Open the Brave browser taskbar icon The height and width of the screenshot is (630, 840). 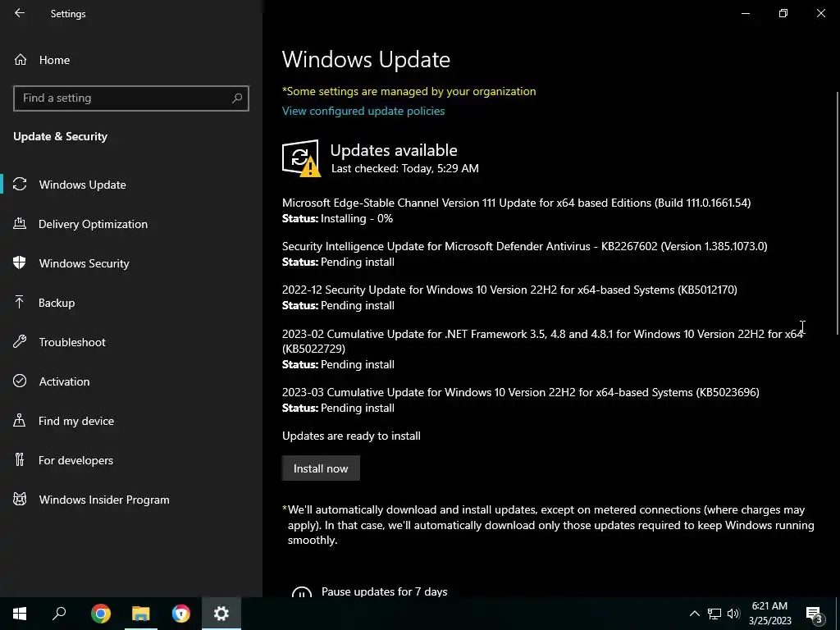click(181, 614)
